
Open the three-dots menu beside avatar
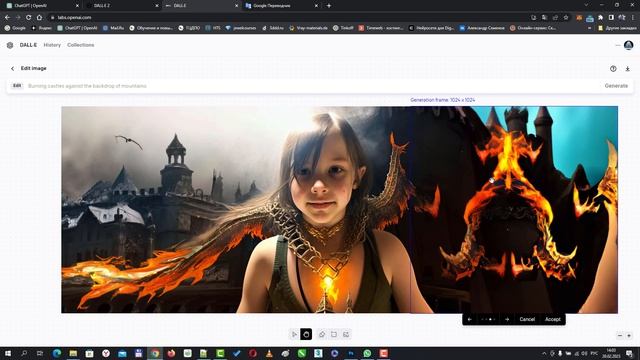(x=618, y=45)
